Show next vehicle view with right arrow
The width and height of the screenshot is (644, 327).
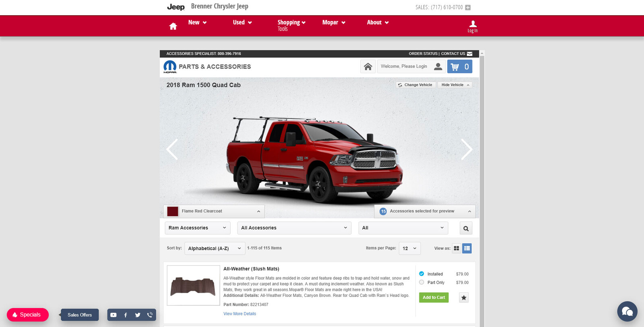pyautogui.click(x=466, y=149)
